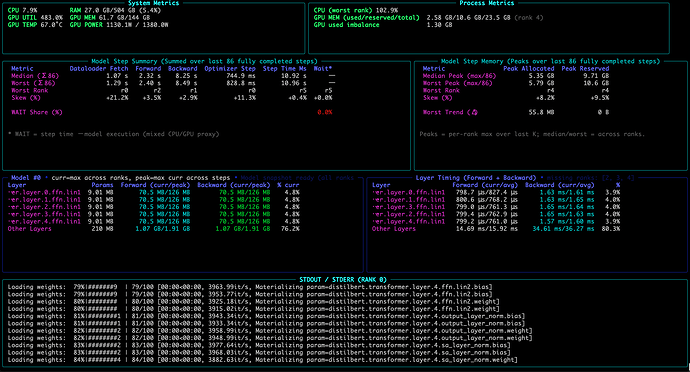Click the Optimizer Step column header
This screenshot has width=690, height=372.
(x=230, y=69)
